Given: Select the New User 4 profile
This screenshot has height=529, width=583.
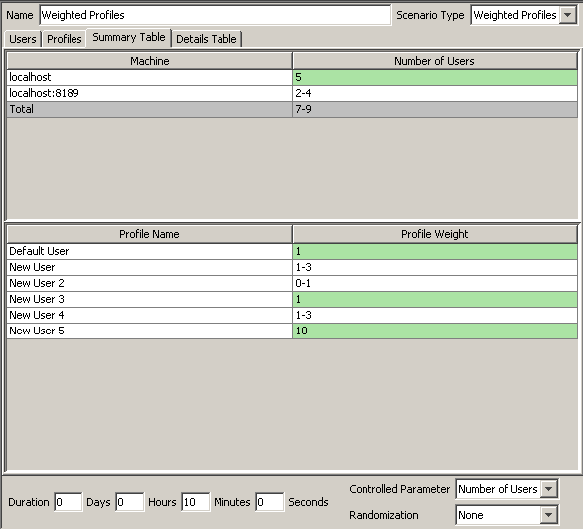Looking at the screenshot, I should tap(149, 315).
